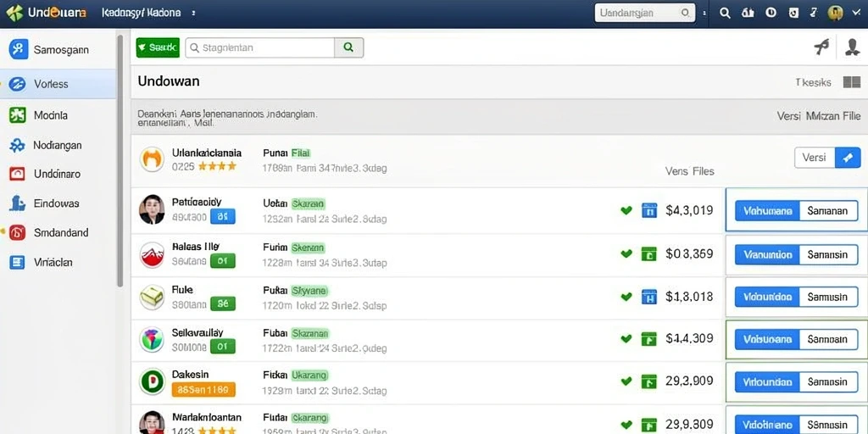
Task: Click the header magnifier search icon
Action: point(725,13)
